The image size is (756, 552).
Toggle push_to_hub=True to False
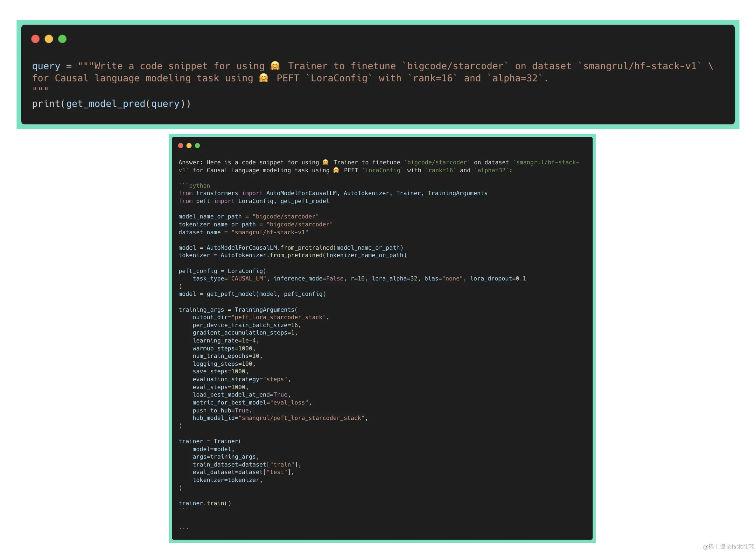[x=242, y=410]
